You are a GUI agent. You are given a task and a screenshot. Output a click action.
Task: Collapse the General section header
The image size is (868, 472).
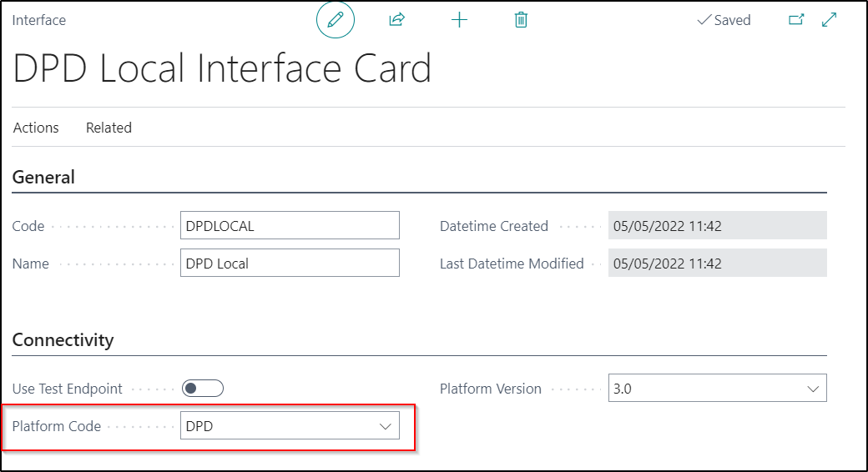coord(43,178)
